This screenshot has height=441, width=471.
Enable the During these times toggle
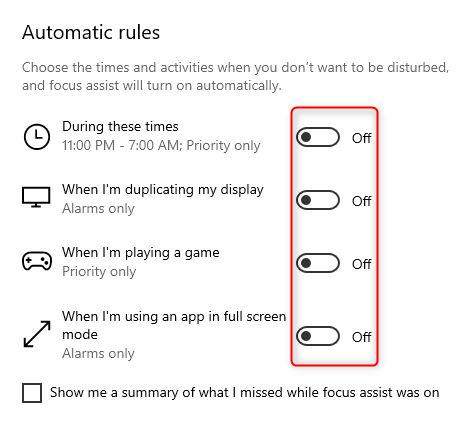[318, 137]
